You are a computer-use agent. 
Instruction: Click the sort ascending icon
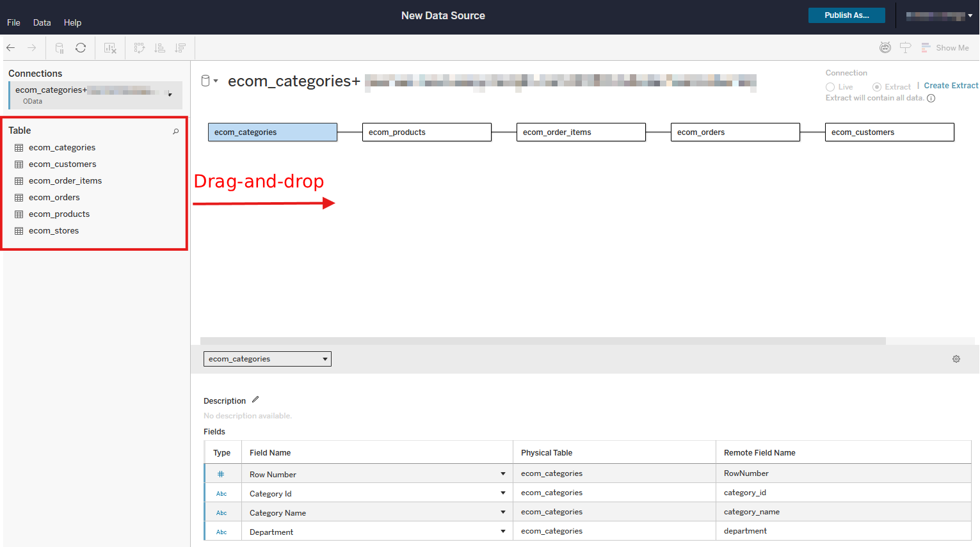[x=160, y=48]
